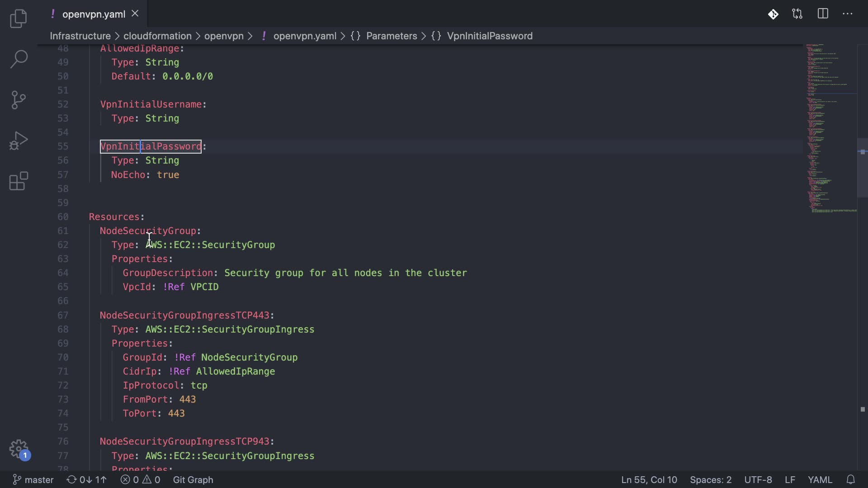Split the editor to the right
This screenshot has width=868, height=488.
point(823,14)
